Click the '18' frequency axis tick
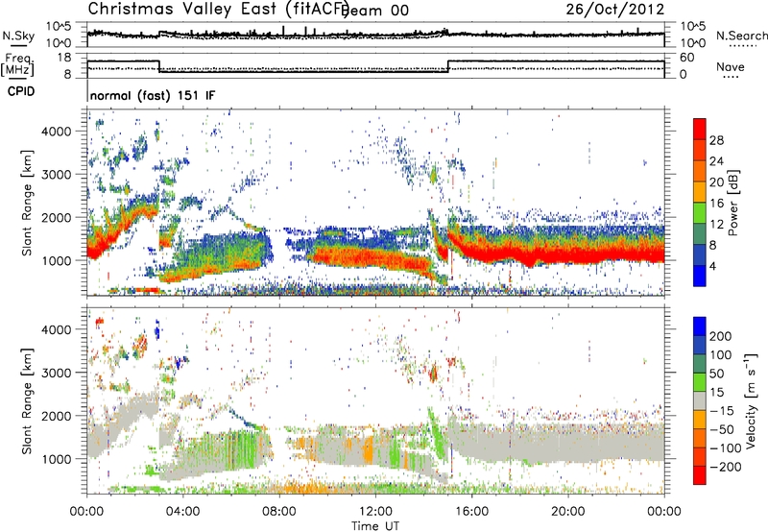This screenshot has width=768, height=532. coord(64,58)
